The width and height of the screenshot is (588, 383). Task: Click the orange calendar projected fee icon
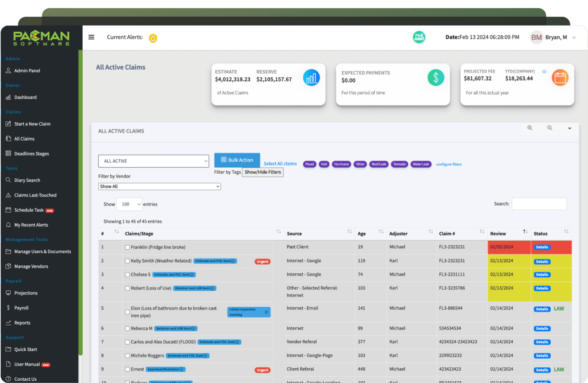[560, 78]
